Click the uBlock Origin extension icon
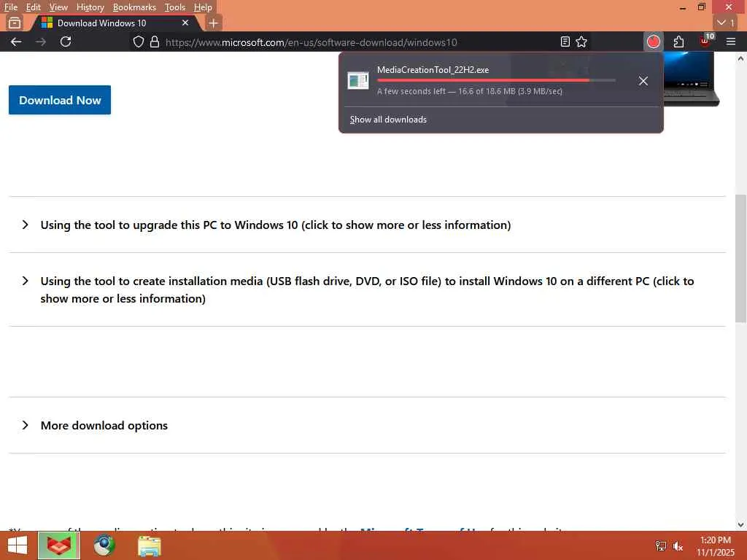 [705, 41]
